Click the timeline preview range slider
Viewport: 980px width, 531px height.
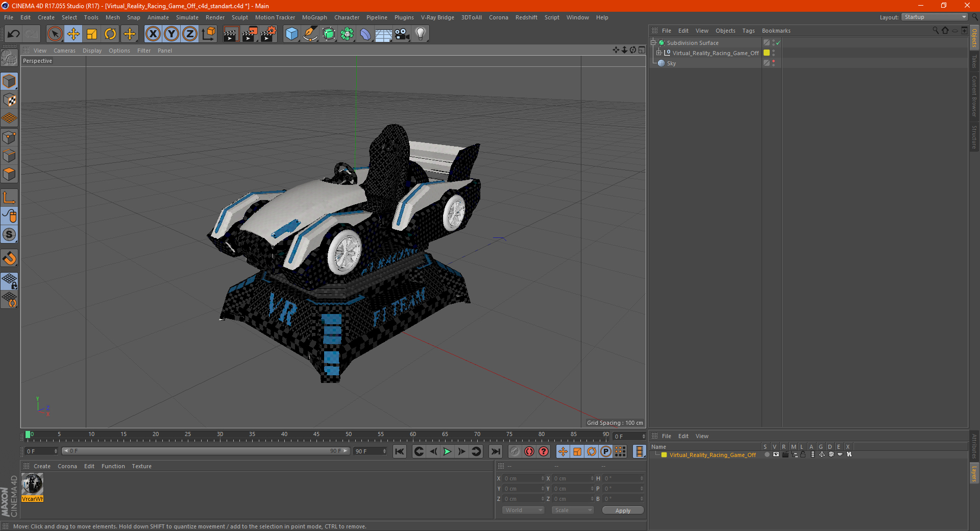(x=205, y=451)
